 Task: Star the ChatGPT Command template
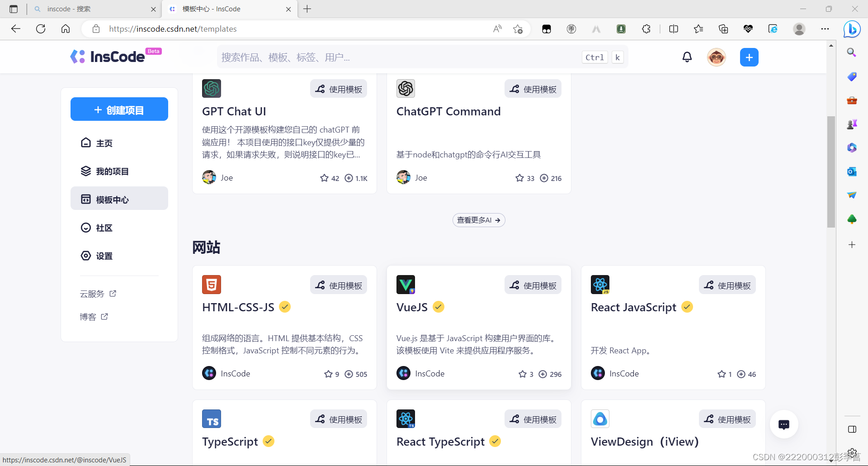519,178
